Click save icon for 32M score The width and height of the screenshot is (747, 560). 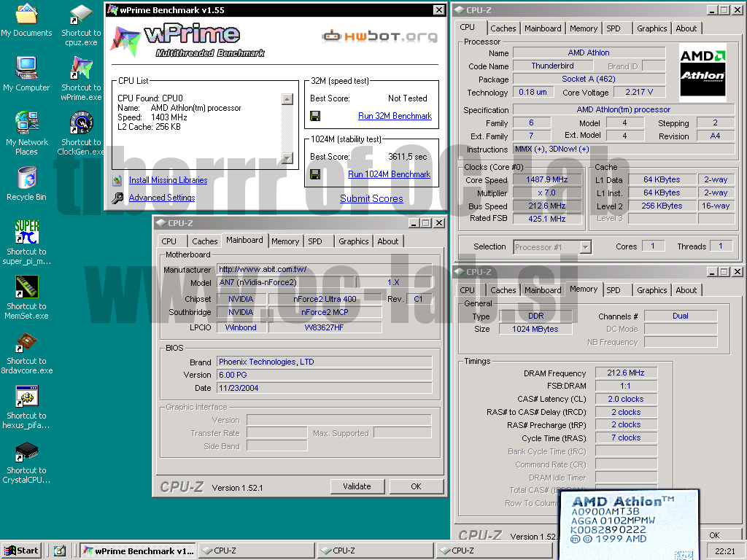[x=315, y=116]
